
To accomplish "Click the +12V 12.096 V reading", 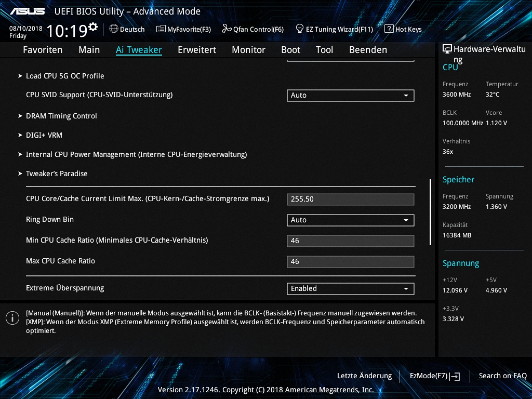I will 455,290.
